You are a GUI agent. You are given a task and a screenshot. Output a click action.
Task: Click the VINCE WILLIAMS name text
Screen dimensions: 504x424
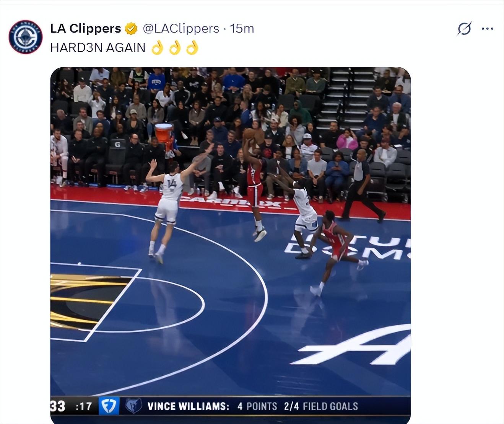point(188,406)
